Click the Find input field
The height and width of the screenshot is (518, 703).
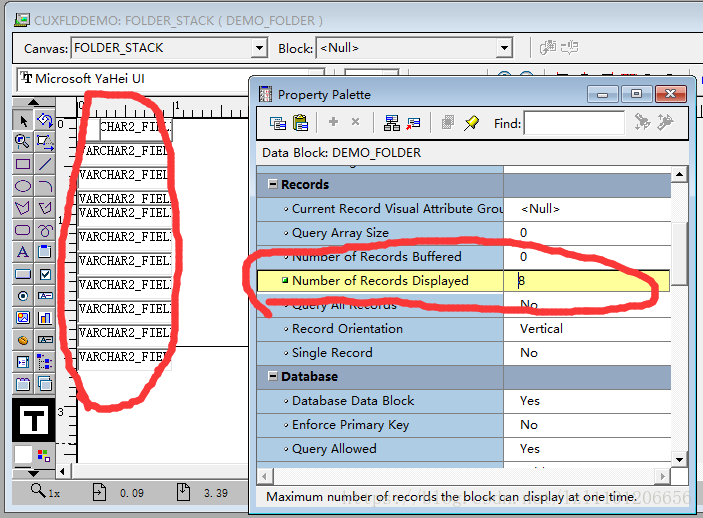click(x=574, y=123)
